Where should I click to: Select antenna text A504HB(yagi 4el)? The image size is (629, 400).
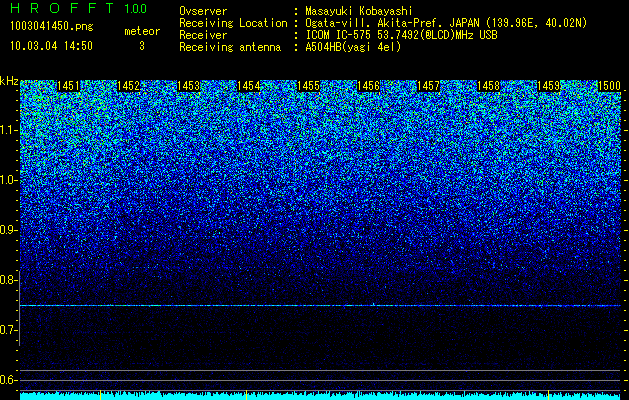353,47
